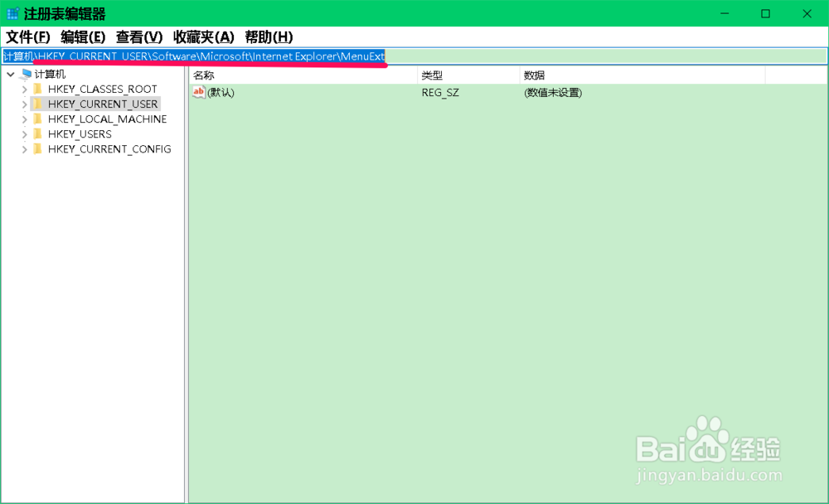Click the HKEY_USERS folder icon
This screenshot has width=829, height=504.
point(37,133)
